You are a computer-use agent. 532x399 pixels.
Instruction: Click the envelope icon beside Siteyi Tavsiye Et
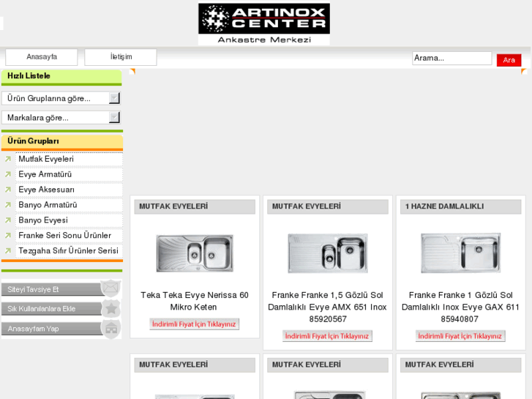[x=110, y=288]
